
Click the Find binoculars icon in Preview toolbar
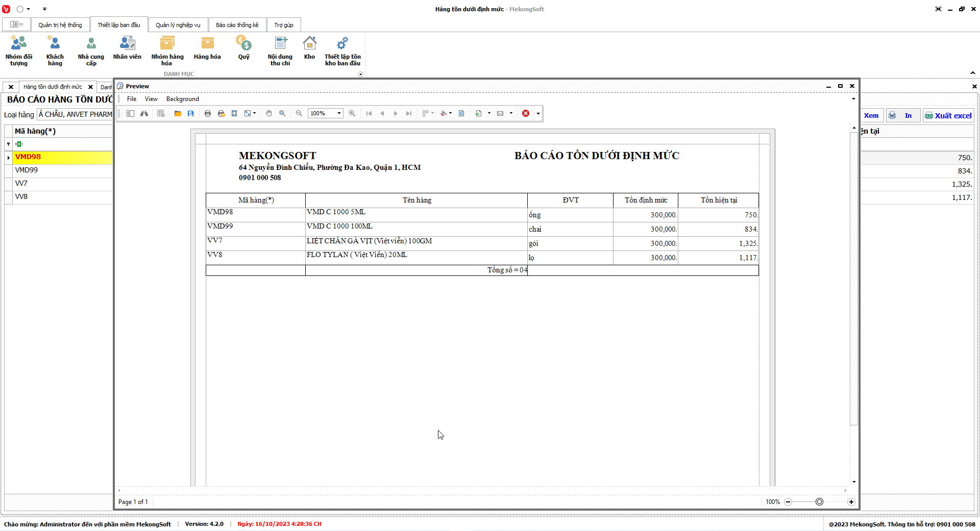[x=144, y=113]
